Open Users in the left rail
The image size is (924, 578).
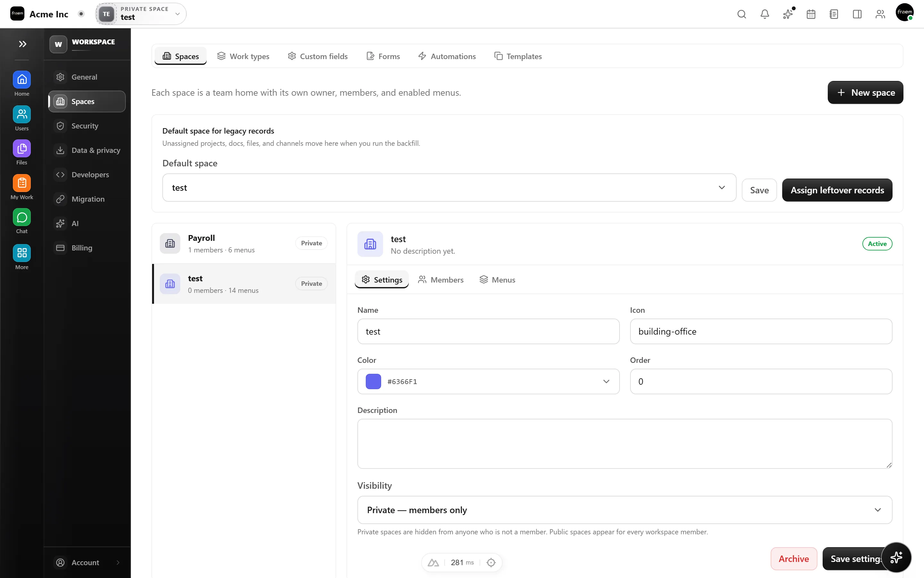pos(22,118)
